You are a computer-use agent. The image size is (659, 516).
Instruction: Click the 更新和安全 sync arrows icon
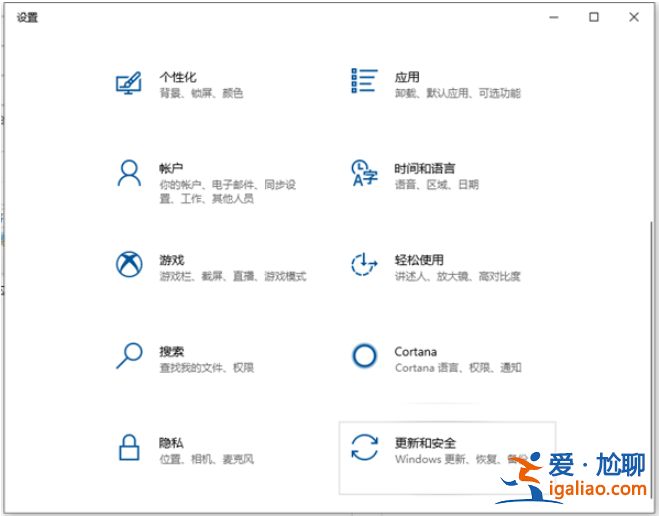click(x=364, y=448)
